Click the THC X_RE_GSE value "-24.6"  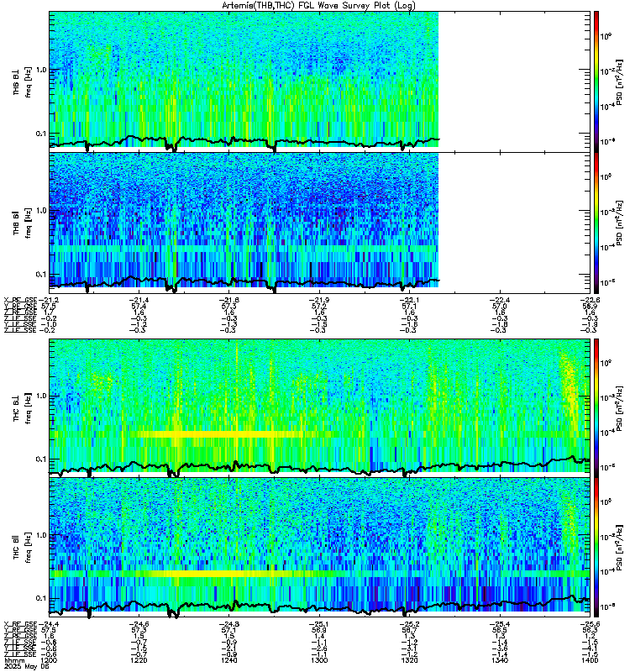pos(139,624)
